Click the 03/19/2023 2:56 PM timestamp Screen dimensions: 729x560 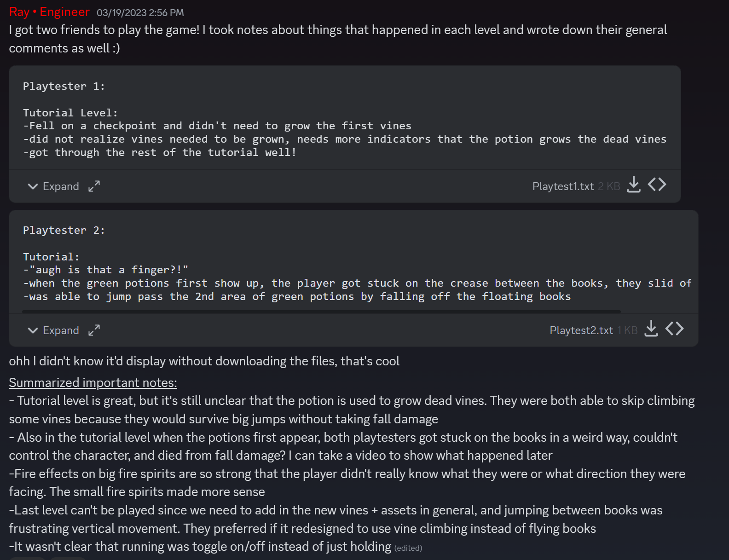140,13
